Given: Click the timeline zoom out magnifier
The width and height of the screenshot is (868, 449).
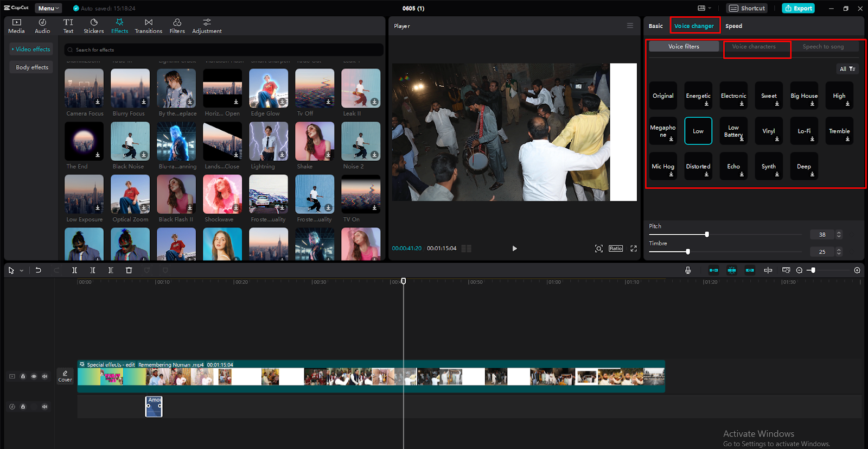Looking at the screenshot, I should click(799, 270).
